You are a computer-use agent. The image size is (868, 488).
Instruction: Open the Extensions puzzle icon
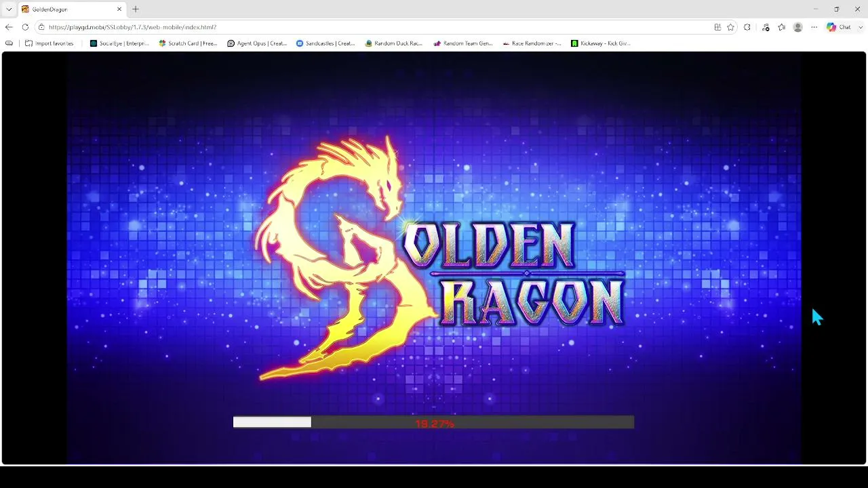[747, 27]
